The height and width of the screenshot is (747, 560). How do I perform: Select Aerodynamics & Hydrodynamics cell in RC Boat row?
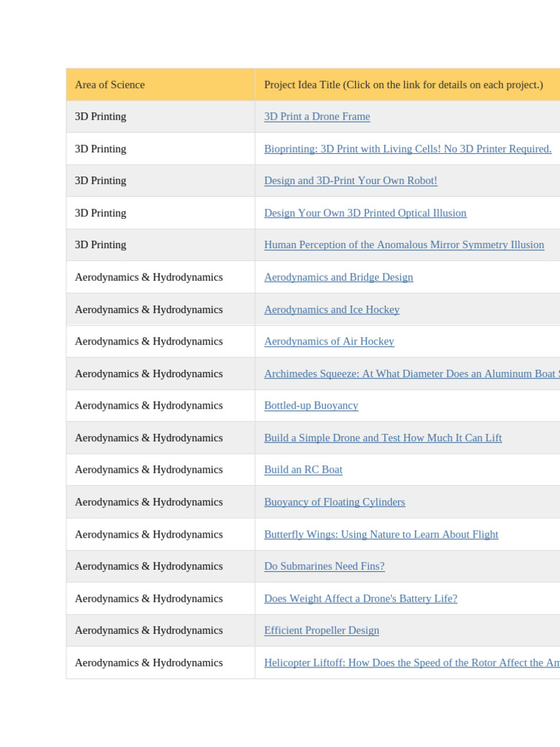pyautogui.click(x=160, y=470)
